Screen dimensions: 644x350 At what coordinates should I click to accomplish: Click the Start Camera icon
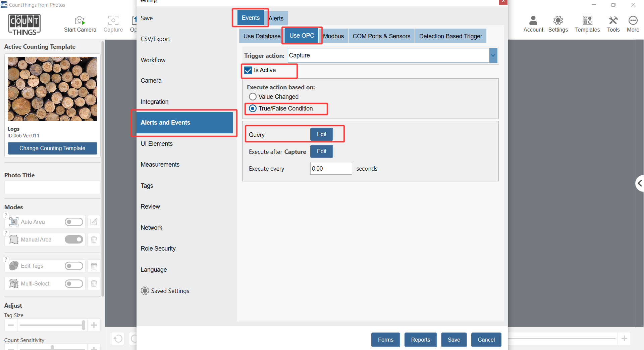[80, 21]
